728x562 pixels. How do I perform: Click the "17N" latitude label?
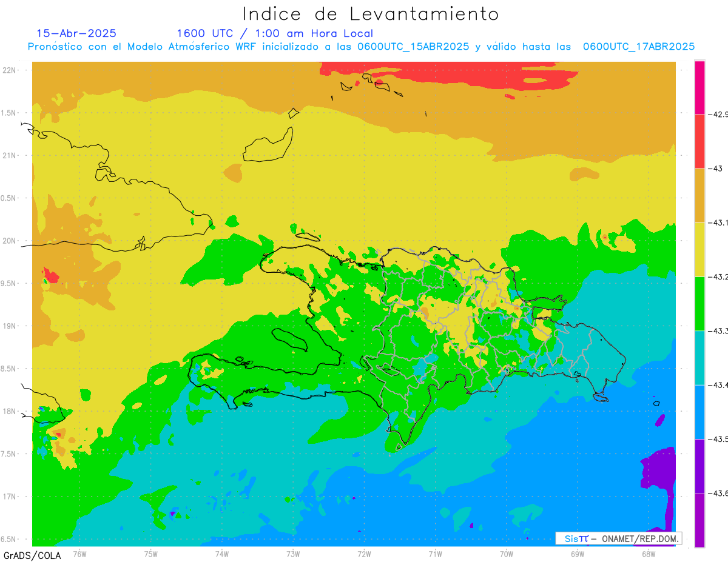click(x=10, y=497)
